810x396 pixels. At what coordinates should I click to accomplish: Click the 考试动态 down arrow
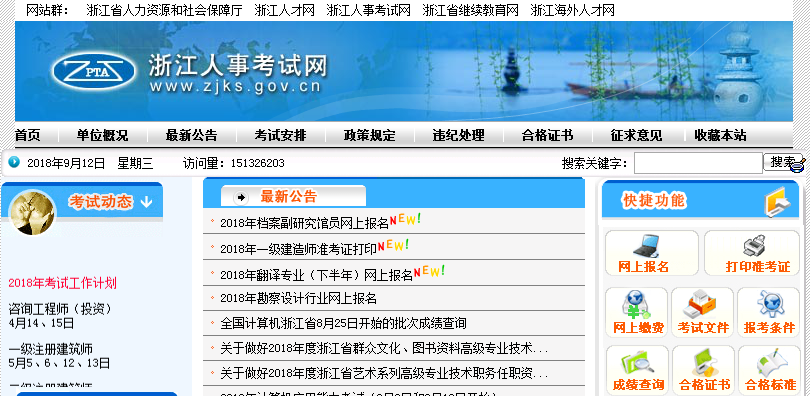pyautogui.click(x=146, y=202)
